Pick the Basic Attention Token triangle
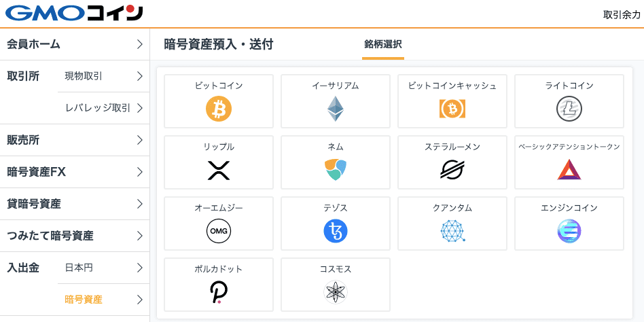Screen dimensions: 644x322 (x=569, y=170)
